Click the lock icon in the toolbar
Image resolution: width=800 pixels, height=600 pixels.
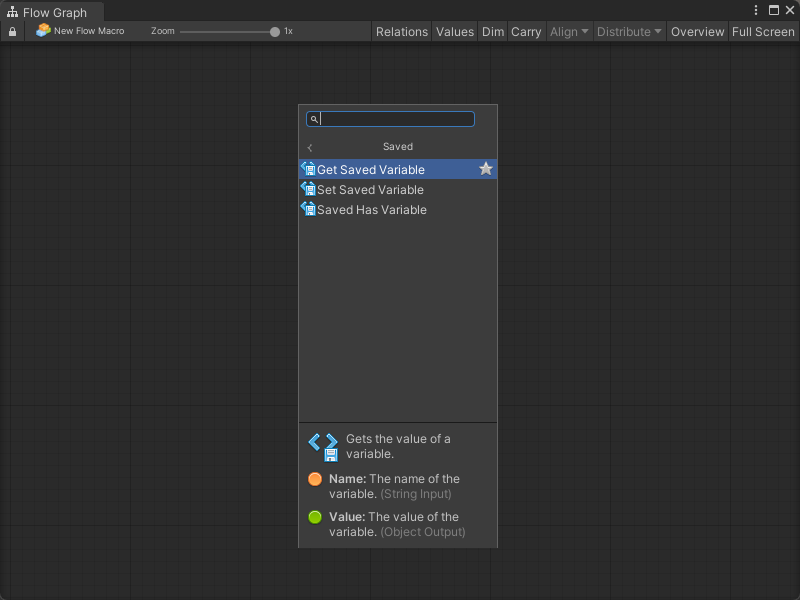pos(12,32)
